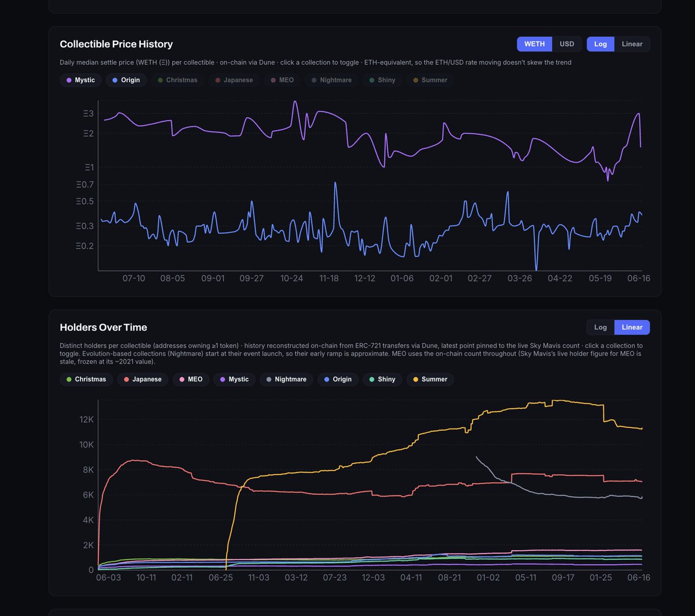Hide MEO line in Holders Over Time
695x616 pixels.
(191, 379)
